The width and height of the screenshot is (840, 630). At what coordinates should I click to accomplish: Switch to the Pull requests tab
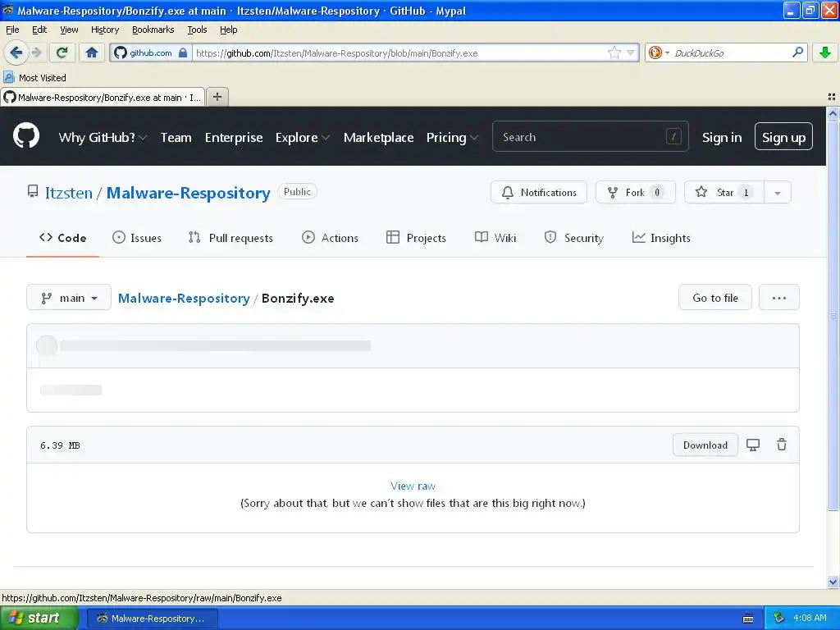(x=231, y=238)
